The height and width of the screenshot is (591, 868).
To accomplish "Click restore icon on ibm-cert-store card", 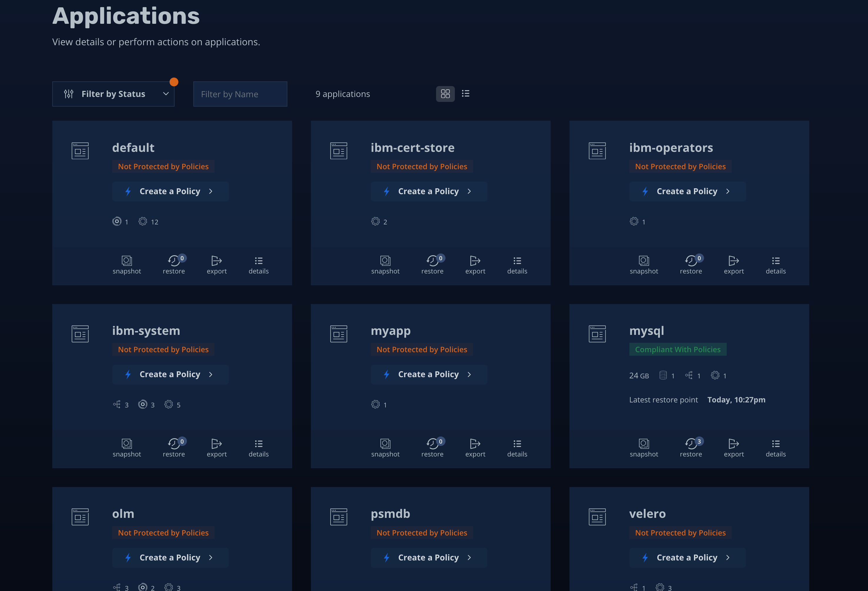I will [432, 261].
